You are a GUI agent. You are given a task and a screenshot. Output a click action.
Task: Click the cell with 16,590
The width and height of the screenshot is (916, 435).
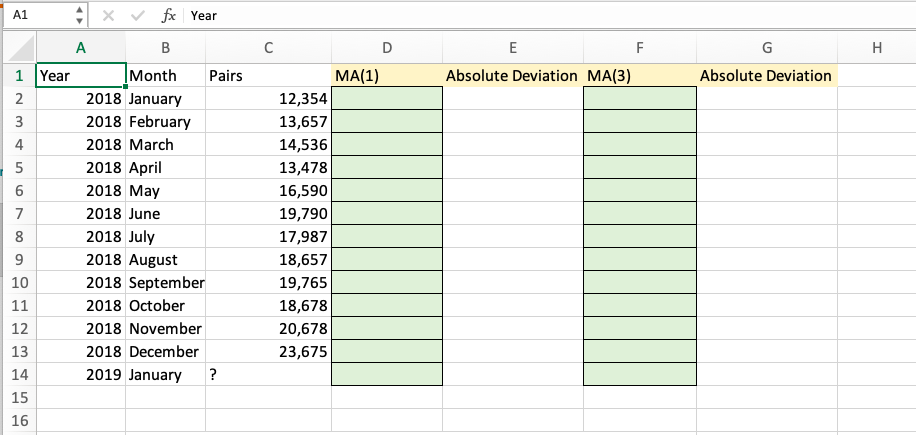click(x=268, y=190)
